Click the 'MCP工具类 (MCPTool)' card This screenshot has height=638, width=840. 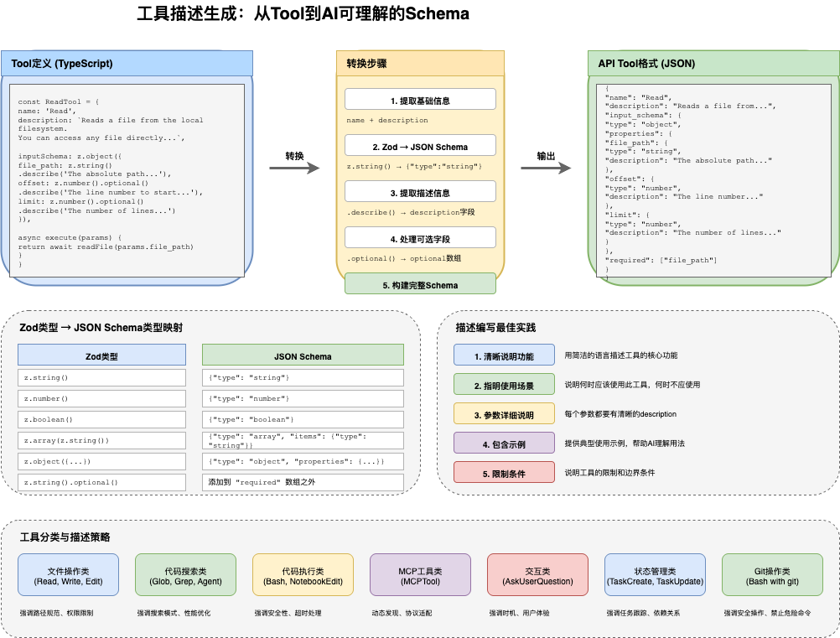click(x=420, y=576)
